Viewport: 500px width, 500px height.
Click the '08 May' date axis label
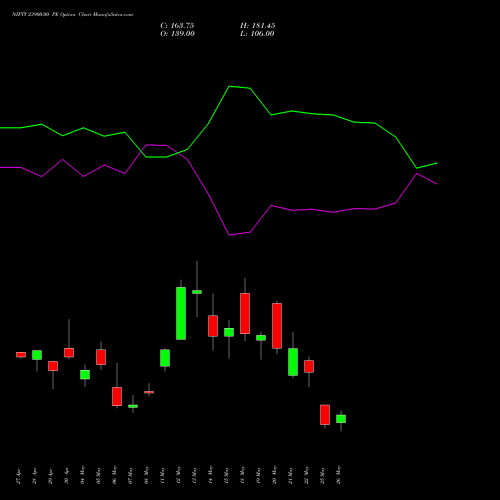point(147,475)
